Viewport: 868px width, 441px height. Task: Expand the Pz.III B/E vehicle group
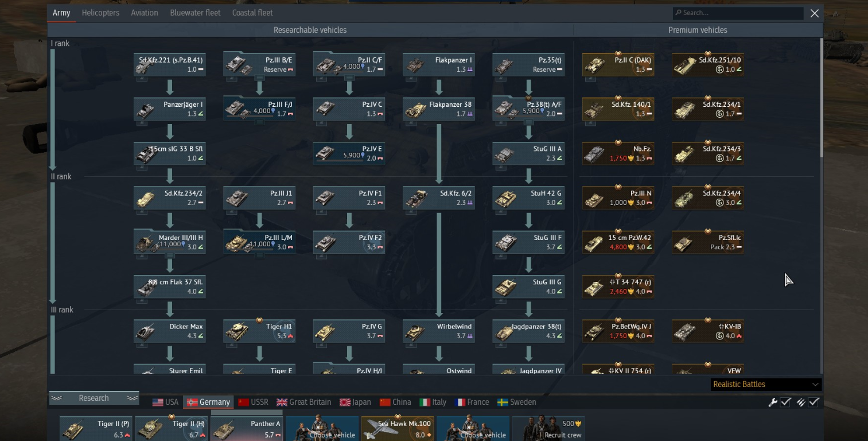259,64
